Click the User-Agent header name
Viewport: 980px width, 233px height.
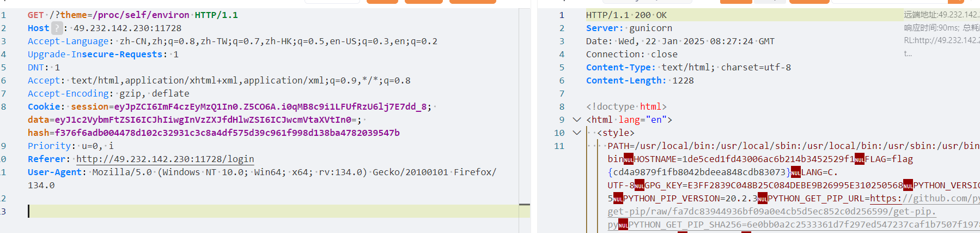click(x=54, y=172)
